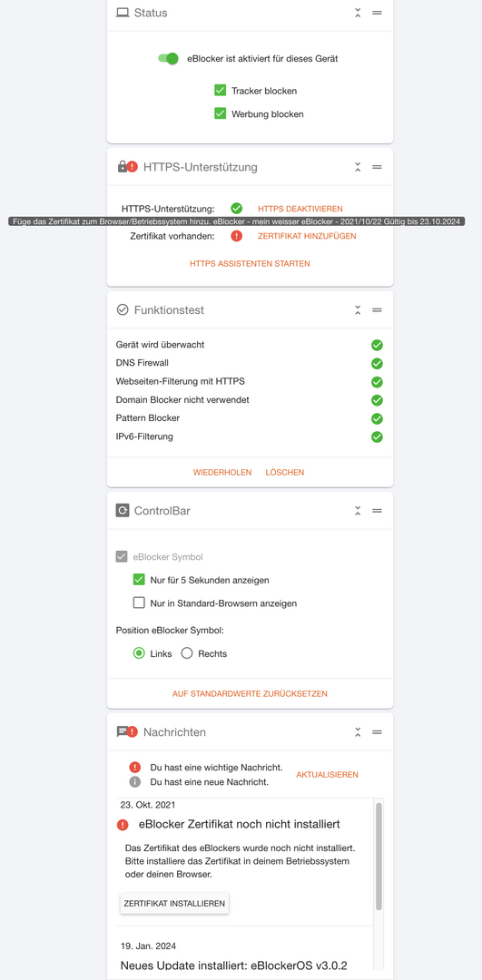Click the HTTPS-Unterstützung lock warning icon
The width and height of the screenshot is (482, 980).
click(127, 167)
